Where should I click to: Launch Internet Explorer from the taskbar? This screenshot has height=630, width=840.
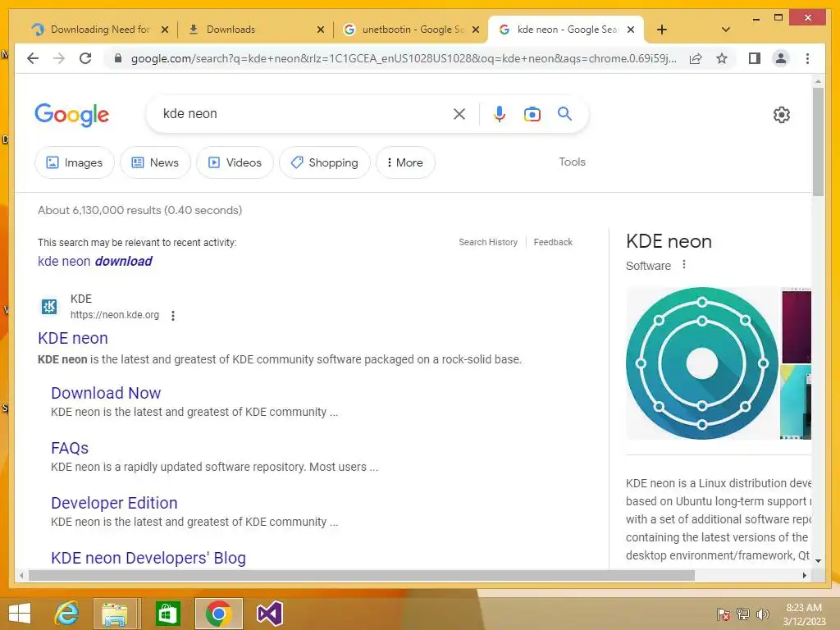(x=66, y=613)
